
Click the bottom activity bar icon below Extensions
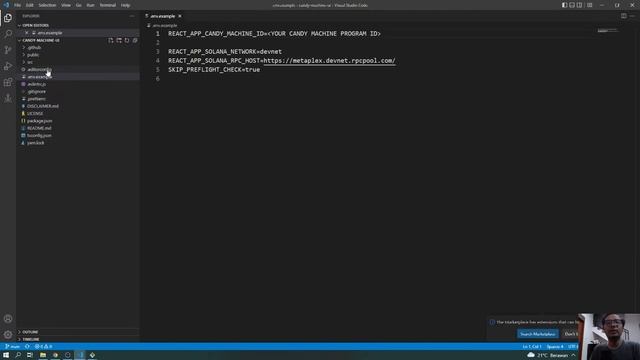pos(8,98)
